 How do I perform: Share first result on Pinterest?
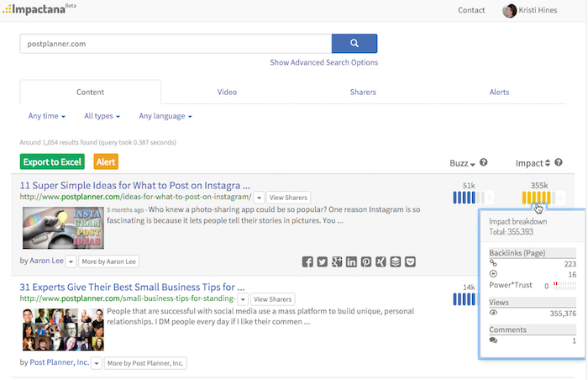(366, 261)
